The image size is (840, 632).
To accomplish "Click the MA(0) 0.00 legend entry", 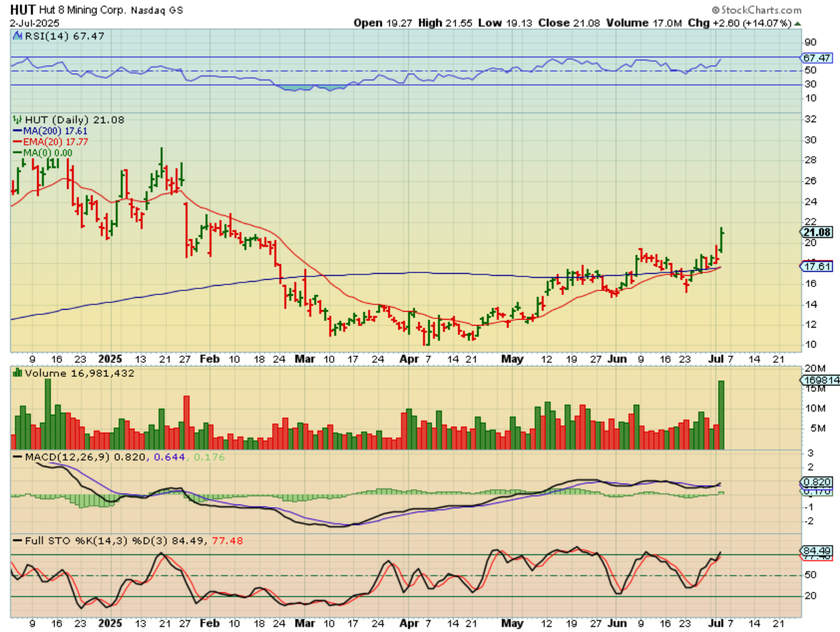I will tap(43, 152).
